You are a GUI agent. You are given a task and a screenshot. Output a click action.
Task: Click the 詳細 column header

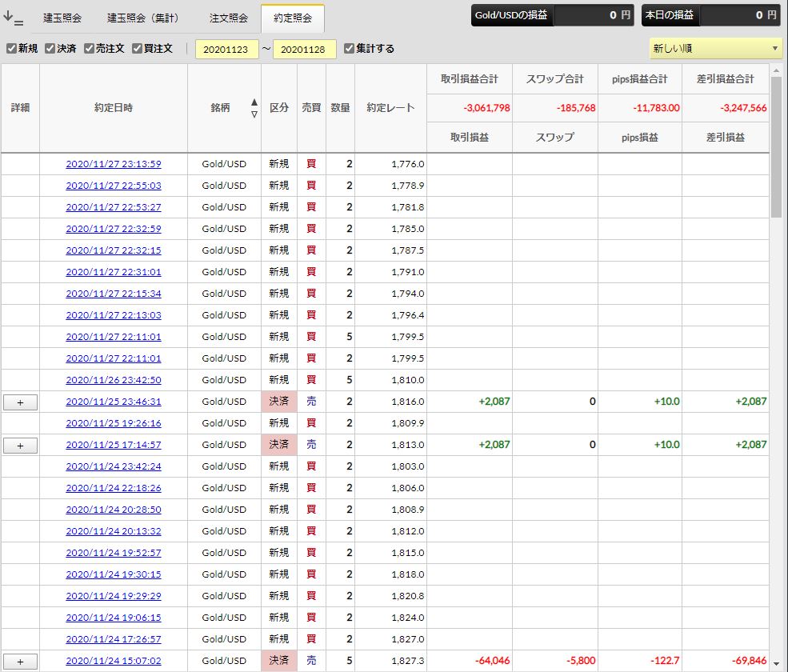point(20,108)
